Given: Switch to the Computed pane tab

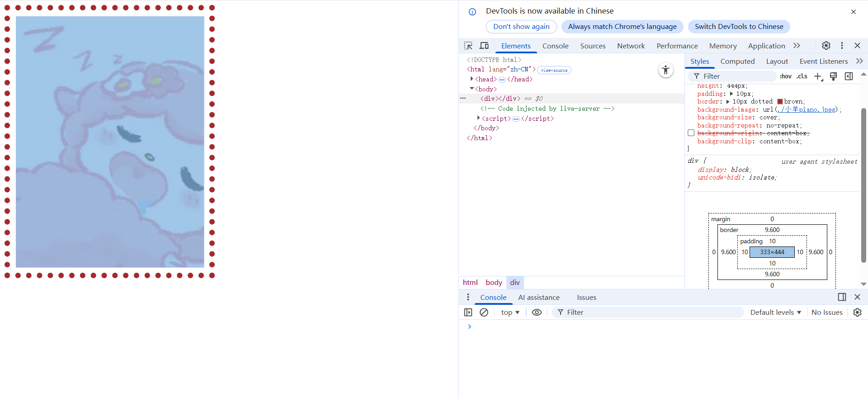Looking at the screenshot, I should 737,62.
